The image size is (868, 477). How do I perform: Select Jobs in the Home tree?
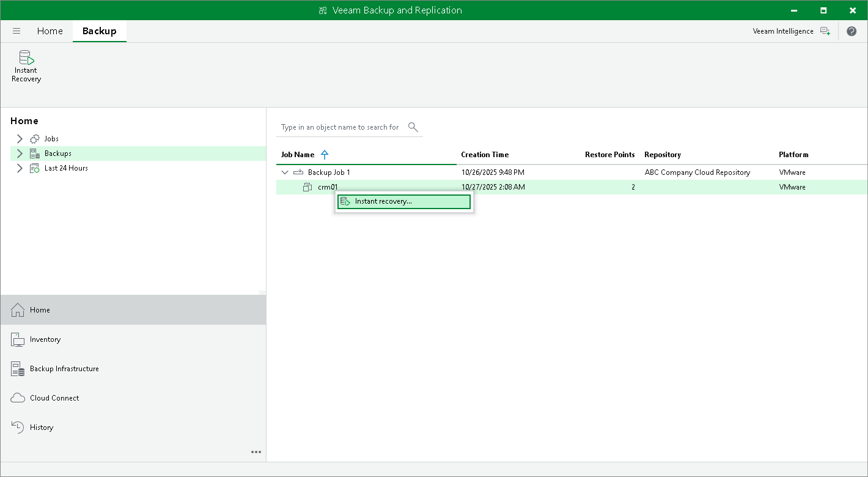click(51, 139)
